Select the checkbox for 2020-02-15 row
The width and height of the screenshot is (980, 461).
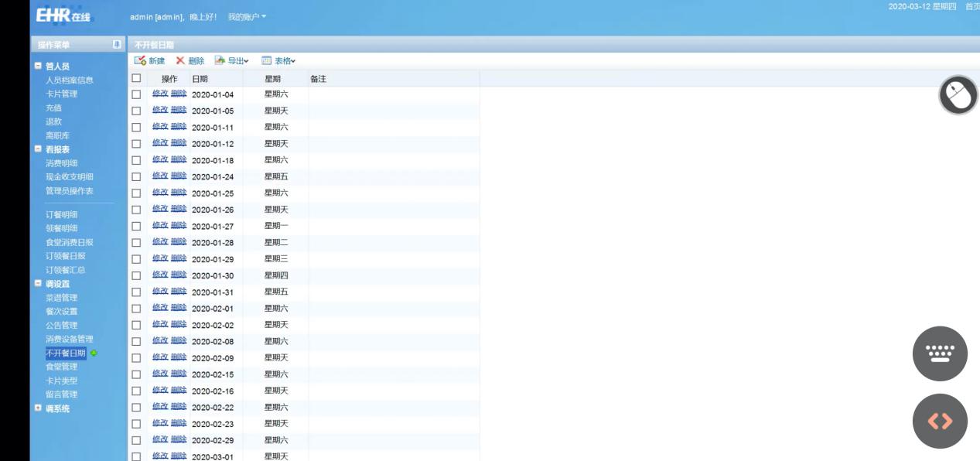click(x=136, y=374)
